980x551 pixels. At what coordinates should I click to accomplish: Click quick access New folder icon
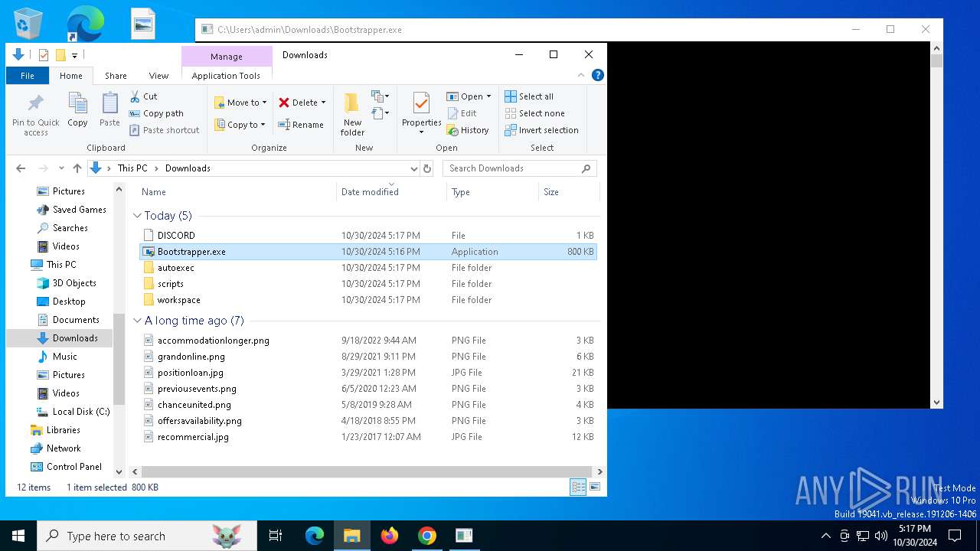point(60,55)
